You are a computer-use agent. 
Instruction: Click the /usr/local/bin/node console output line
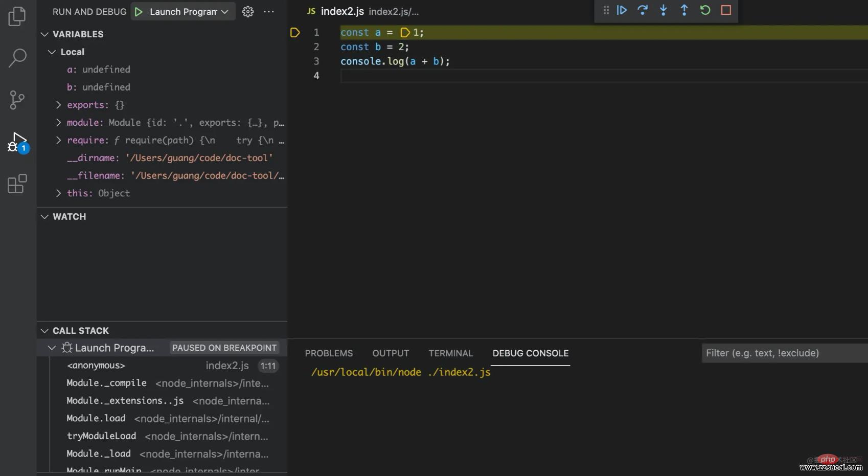coord(401,372)
